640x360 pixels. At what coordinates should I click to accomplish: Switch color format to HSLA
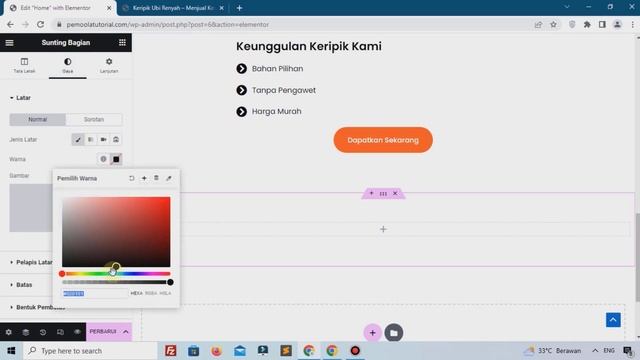pyautogui.click(x=165, y=293)
